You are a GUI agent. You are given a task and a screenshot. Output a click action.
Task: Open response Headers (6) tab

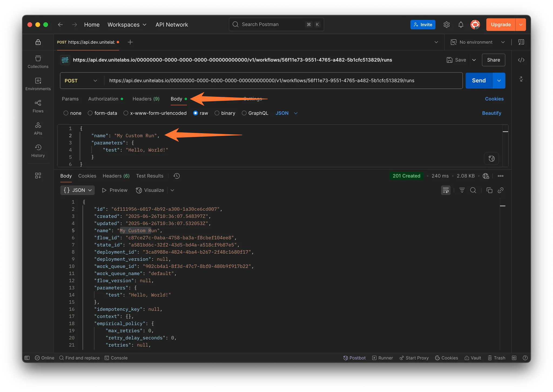(x=116, y=176)
